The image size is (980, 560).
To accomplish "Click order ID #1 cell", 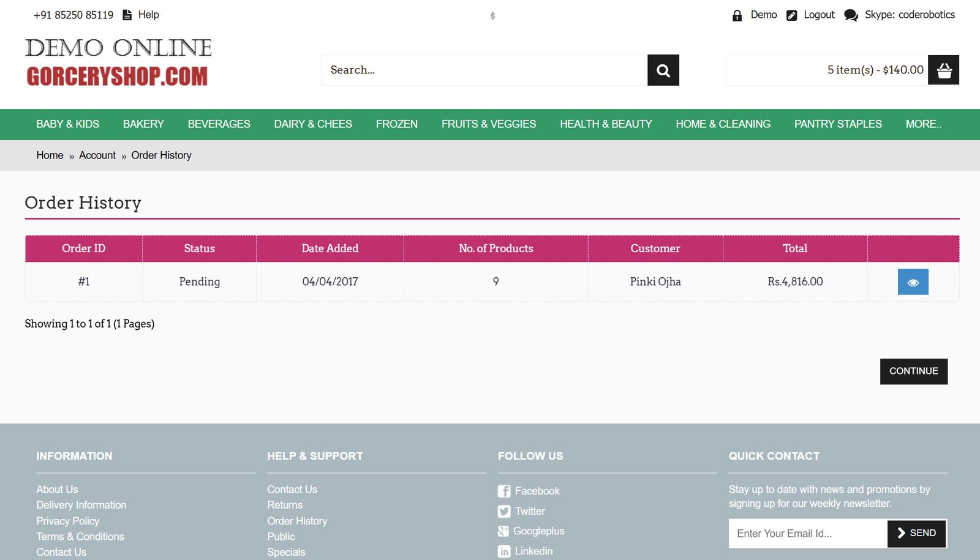I will tap(84, 282).
